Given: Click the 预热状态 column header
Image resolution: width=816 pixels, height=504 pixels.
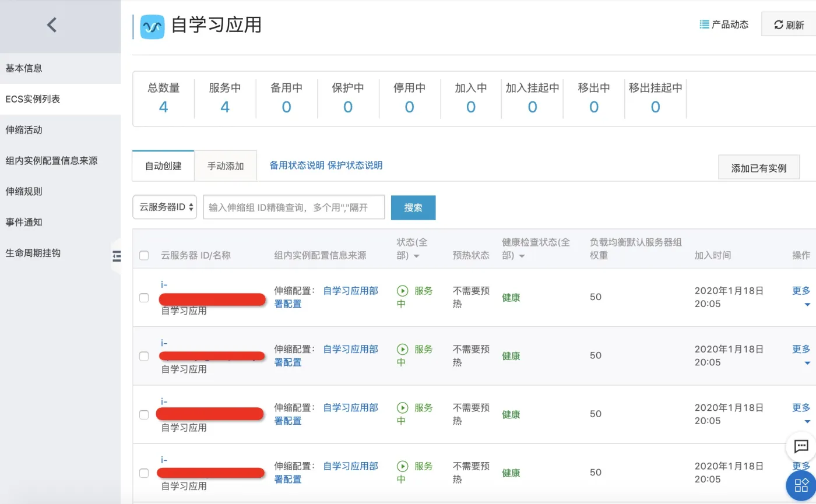Looking at the screenshot, I should point(471,255).
